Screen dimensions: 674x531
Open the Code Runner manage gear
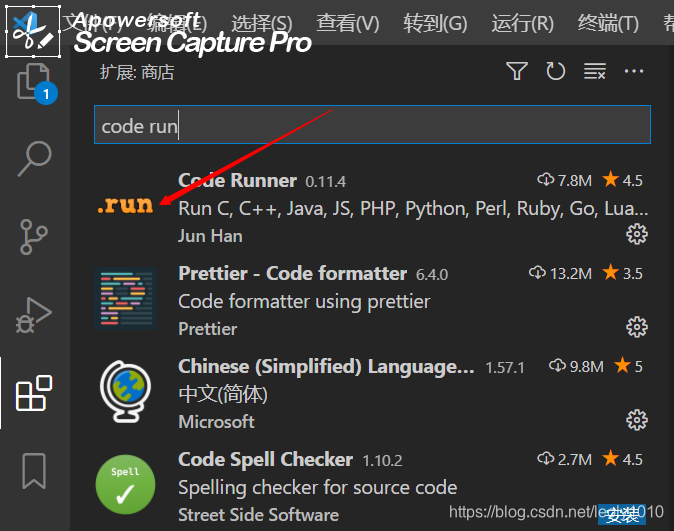[x=637, y=234]
